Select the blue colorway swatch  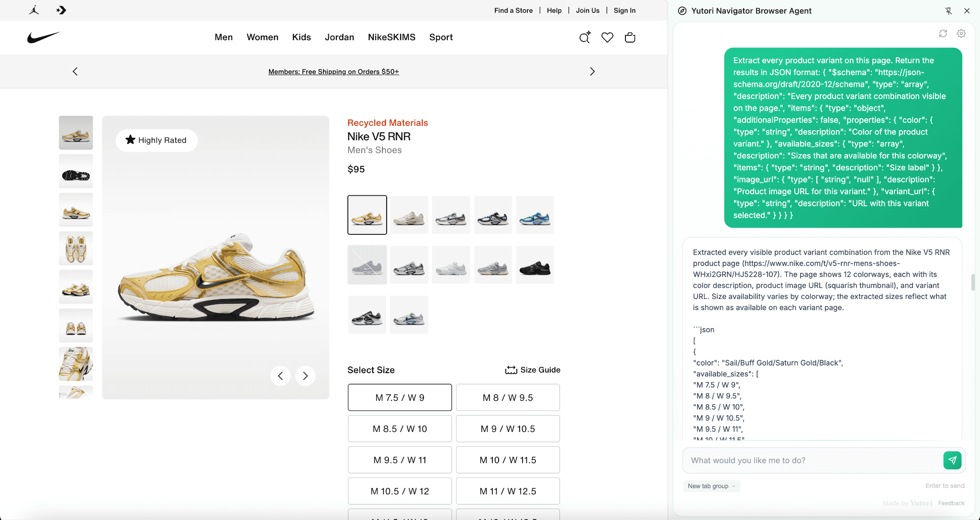click(535, 215)
